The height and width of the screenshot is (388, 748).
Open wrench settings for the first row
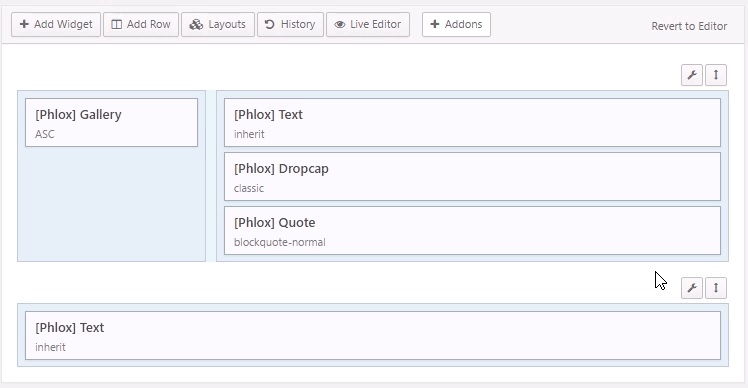692,75
